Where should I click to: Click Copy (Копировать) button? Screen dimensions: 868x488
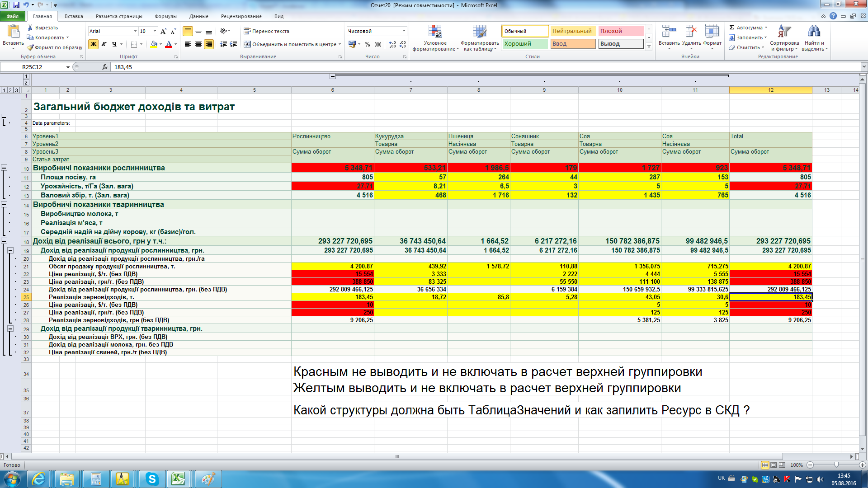(x=47, y=38)
